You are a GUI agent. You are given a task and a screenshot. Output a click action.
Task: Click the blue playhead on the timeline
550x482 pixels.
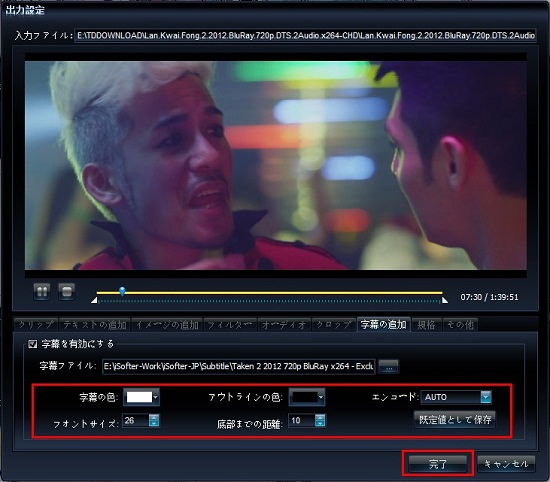tap(122, 291)
